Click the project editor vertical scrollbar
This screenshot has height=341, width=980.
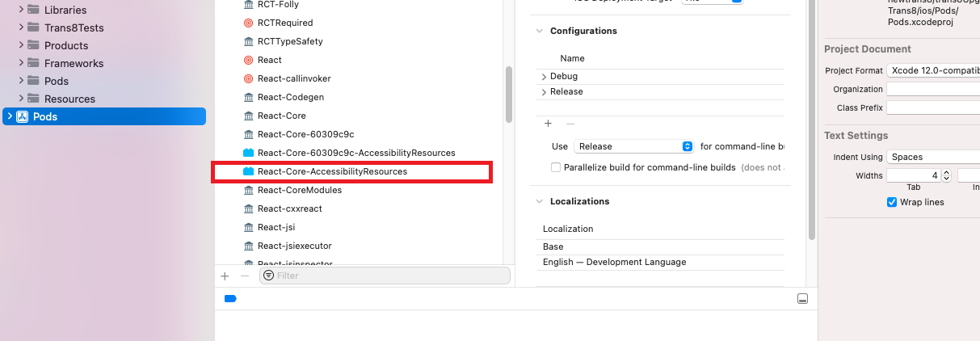(x=812, y=120)
